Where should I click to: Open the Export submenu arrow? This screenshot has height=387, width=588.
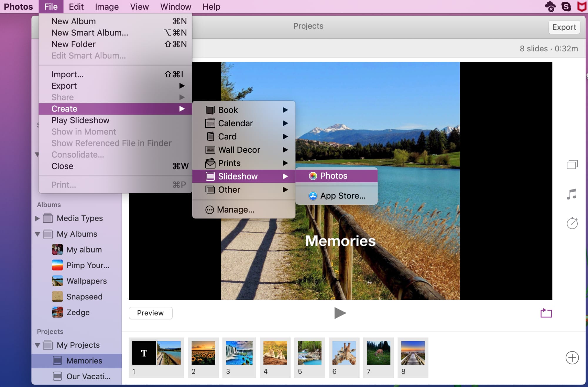(182, 86)
